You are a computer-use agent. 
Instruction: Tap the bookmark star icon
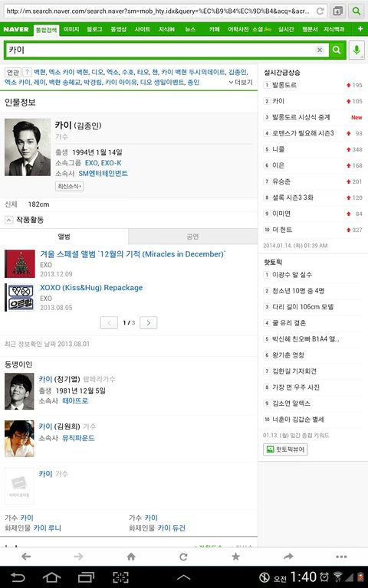point(236,556)
